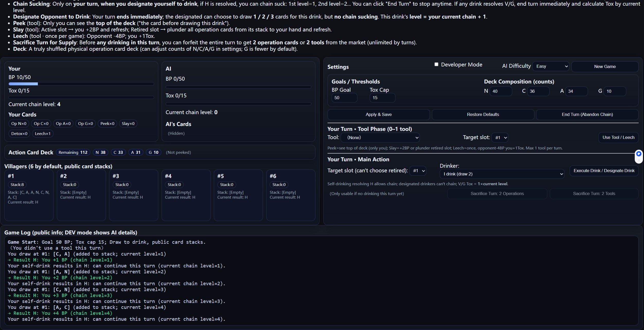Click the BP Goal input field
The width and height of the screenshot is (644, 330).
(x=344, y=98)
